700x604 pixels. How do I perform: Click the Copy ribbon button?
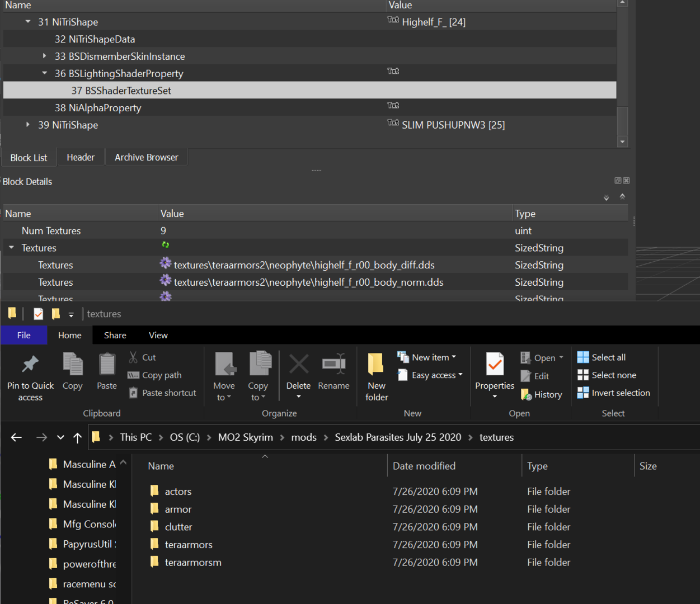(73, 372)
